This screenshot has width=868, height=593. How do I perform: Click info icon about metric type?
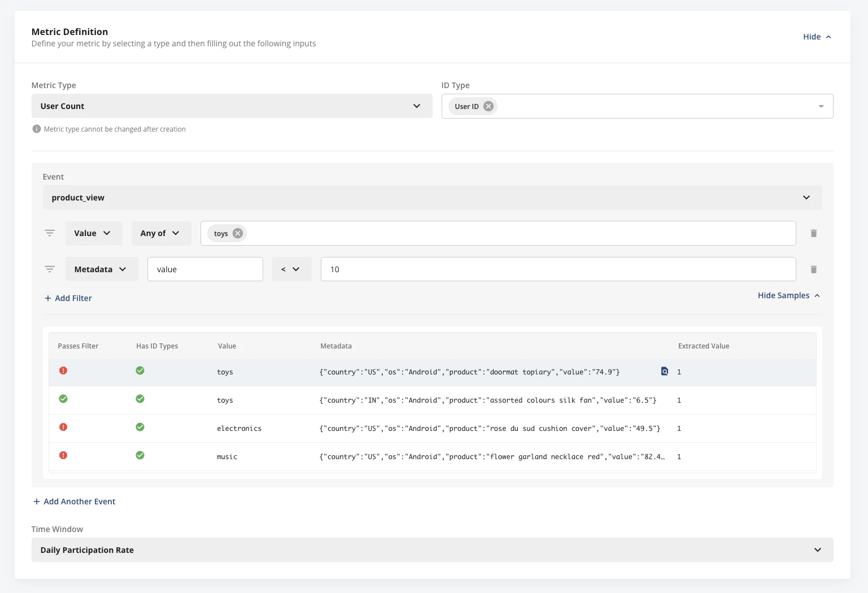pos(37,129)
